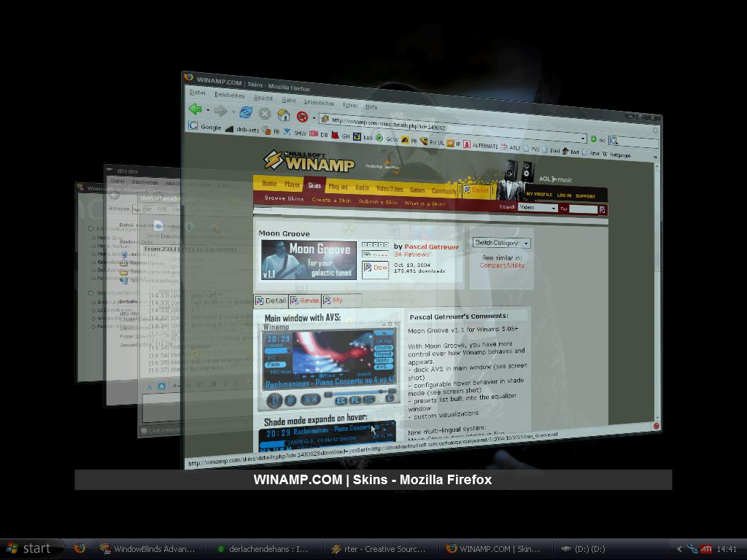Click the Pascal Getreuer author link
The height and width of the screenshot is (560, 747).
coord(432,246)
